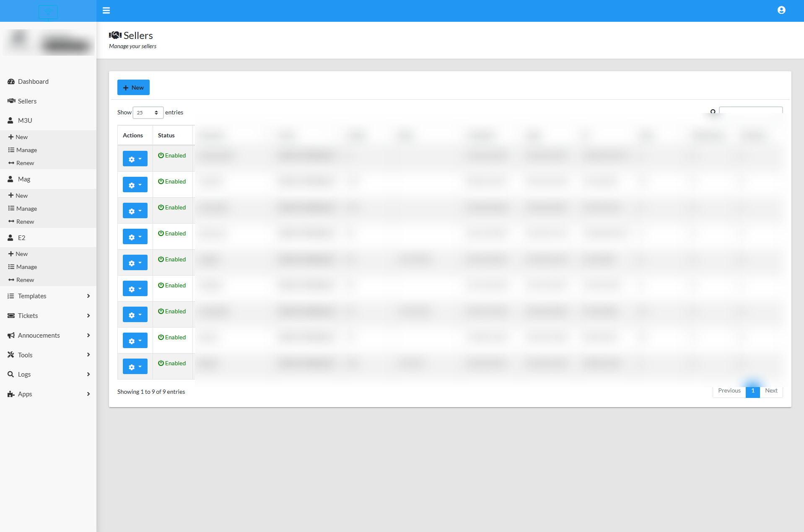Go to Sellers in the sidebar
This screenshot has height=532, width=804.
coord(27,101)
